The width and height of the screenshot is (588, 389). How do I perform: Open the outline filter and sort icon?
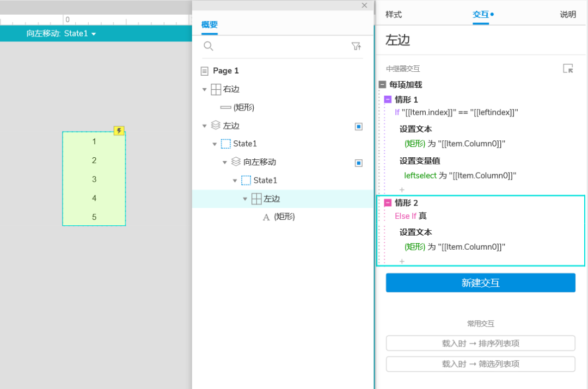coord(356,46)
